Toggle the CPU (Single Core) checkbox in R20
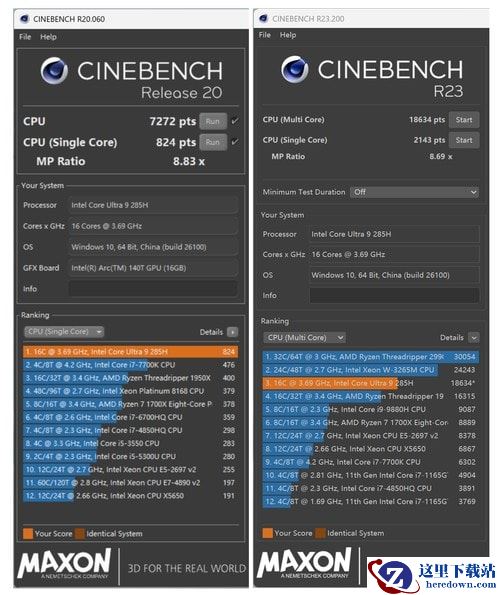This screenshot has width=500, height=595. [x=235, y=142]
